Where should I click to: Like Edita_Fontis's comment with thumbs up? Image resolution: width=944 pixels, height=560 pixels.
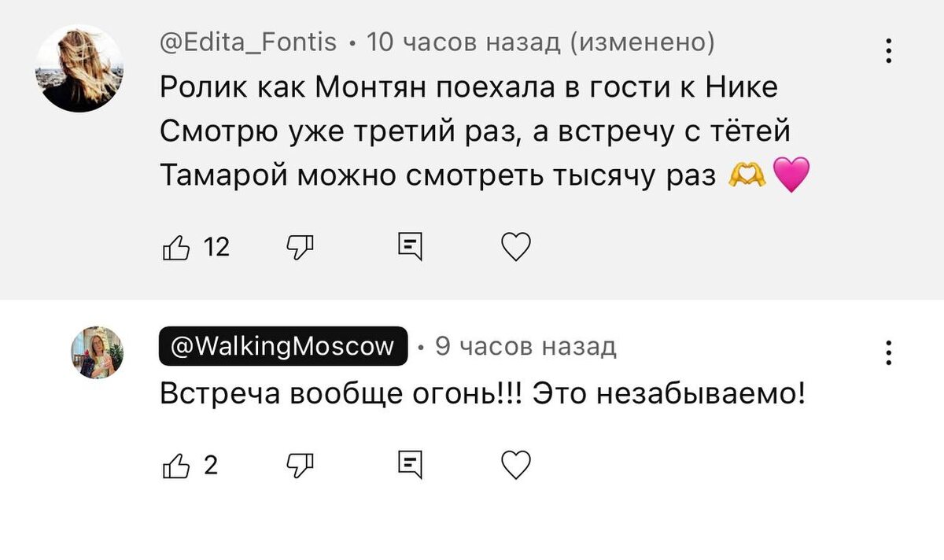[x=177, y=246]
